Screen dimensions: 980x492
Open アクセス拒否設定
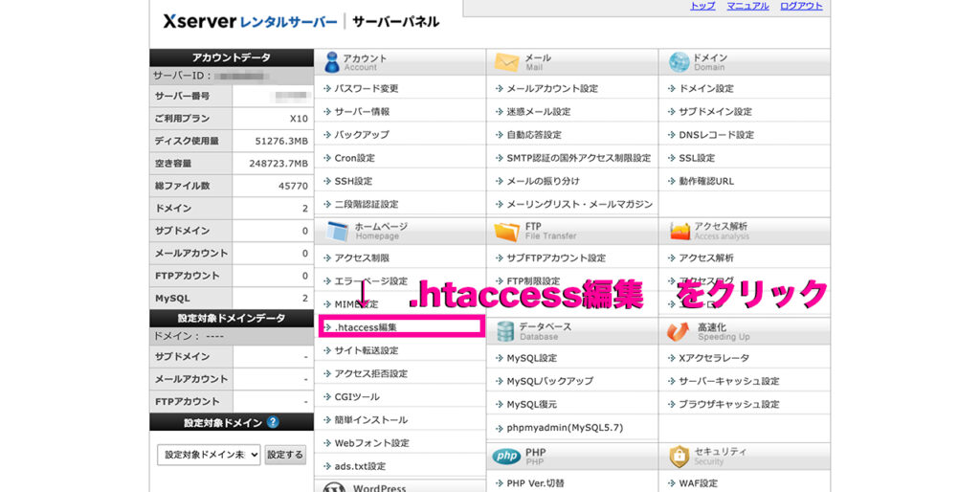click(370, 373)
